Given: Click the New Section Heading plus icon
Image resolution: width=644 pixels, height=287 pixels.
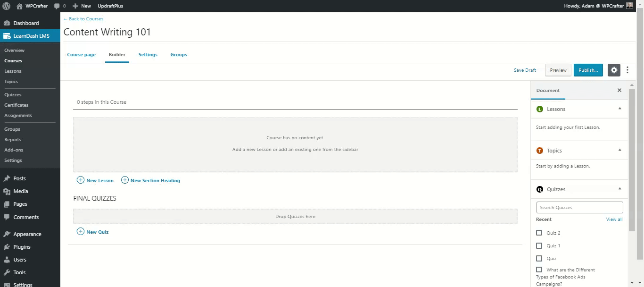Looking at the screenshot, I should point(125,180).
